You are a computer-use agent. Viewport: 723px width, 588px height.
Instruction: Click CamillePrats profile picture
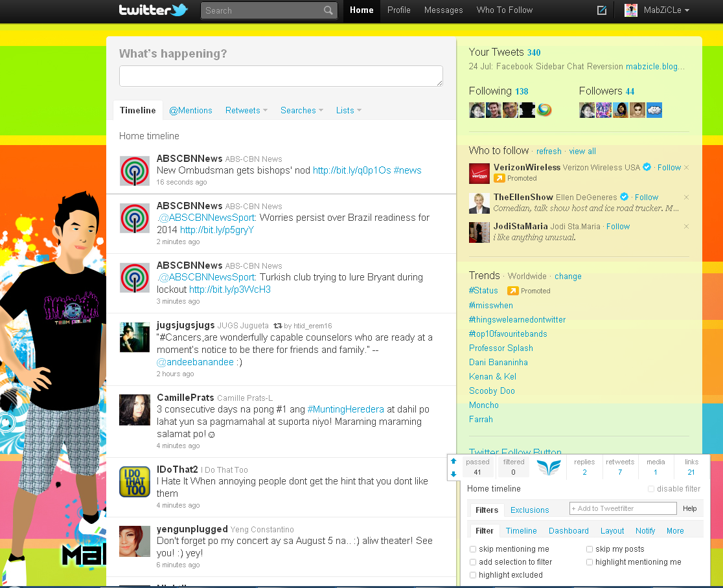pos(135,410)
